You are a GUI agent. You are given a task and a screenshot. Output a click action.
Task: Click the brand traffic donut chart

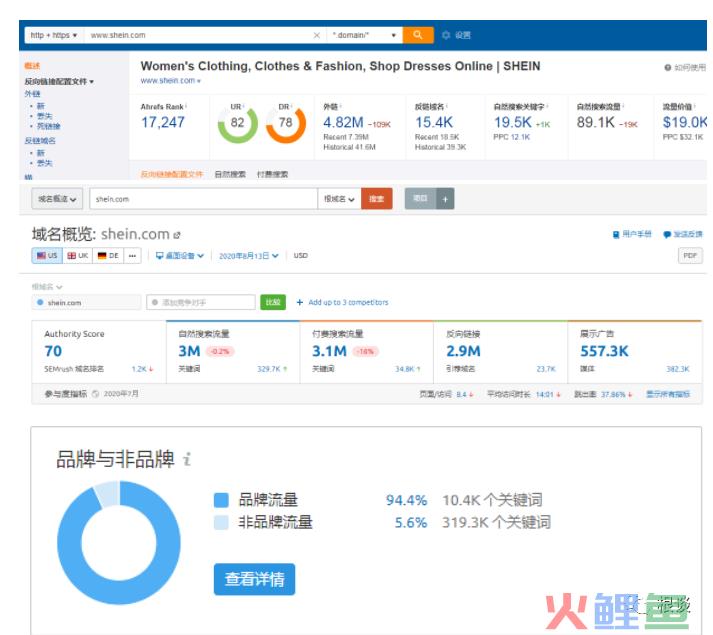(119, 543)
